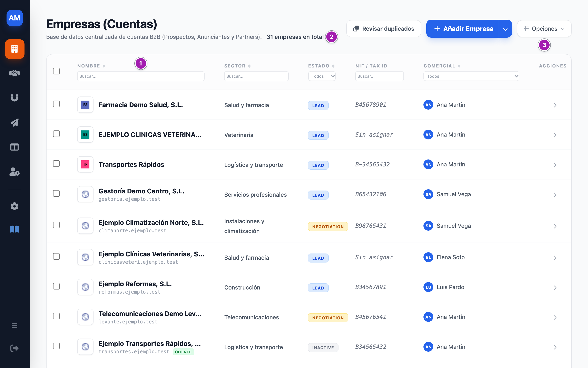The width and height of the screenshot is (588, 368).
Task: Click the logout icon at sidebar bottom
Action: [x=14, y=348]
